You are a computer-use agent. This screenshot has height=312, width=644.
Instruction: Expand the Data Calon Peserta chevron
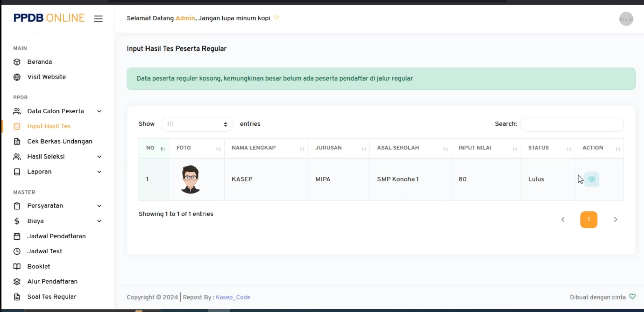pos(99,111)
